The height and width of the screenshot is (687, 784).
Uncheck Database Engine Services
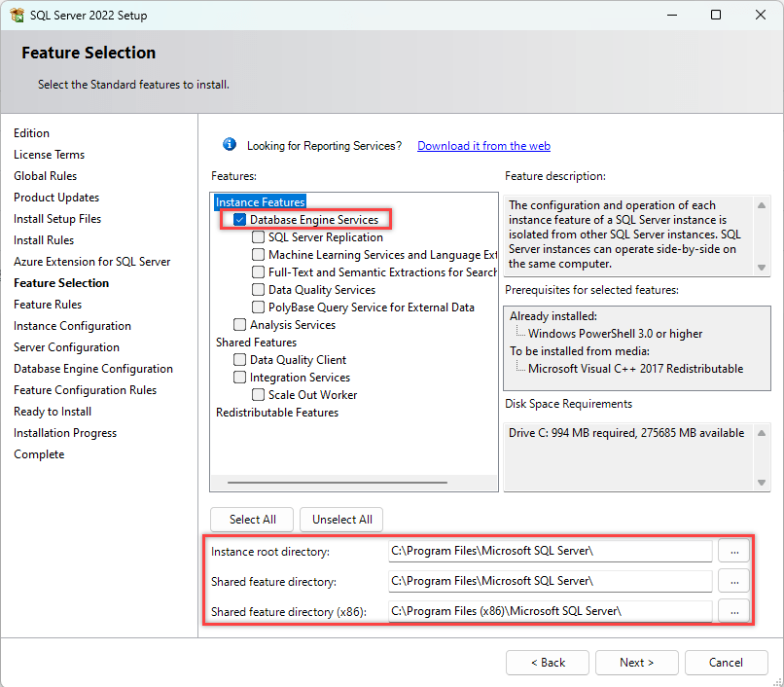tap(238, 219)
